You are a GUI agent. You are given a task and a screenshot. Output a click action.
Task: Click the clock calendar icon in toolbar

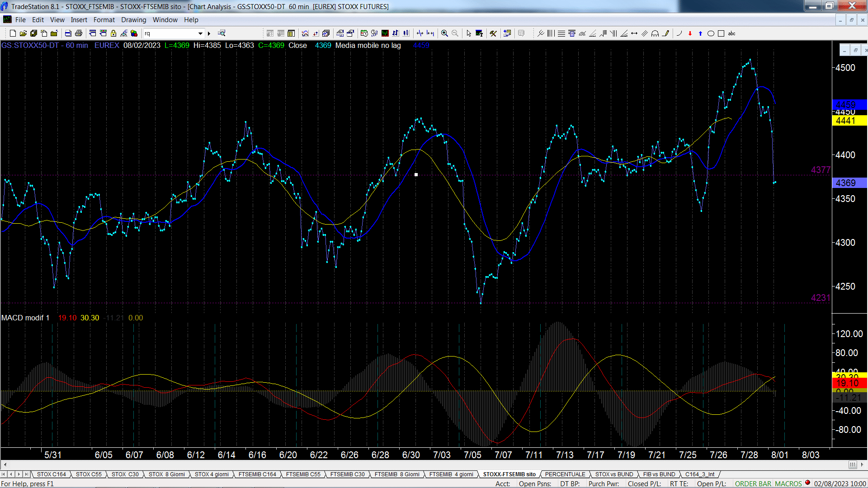click(x=364, y=33)
